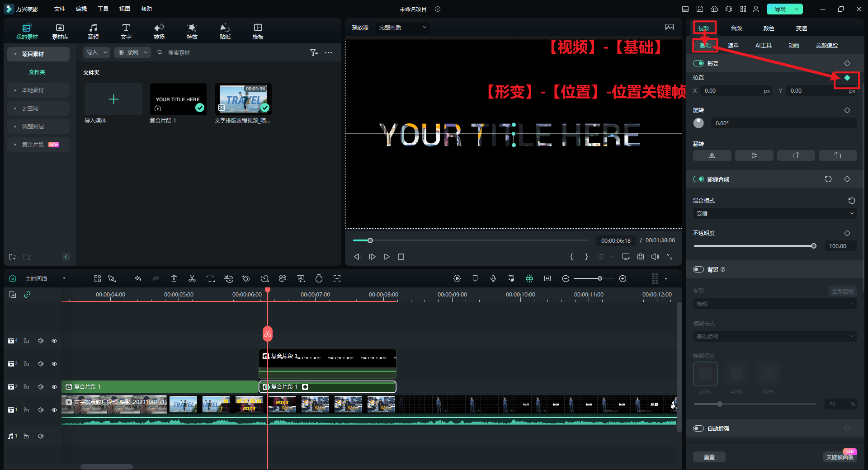Image resolution: width=868 pixels, height=470 pixels.
Task: Open the 特效 effects tab
Action: [x=192, y=31]
